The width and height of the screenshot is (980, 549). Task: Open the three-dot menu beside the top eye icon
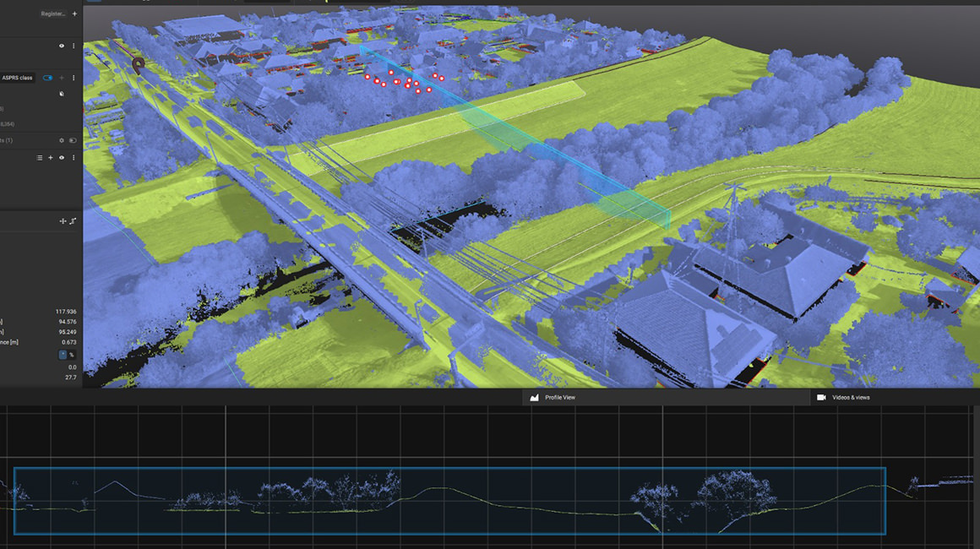[73, 46]
